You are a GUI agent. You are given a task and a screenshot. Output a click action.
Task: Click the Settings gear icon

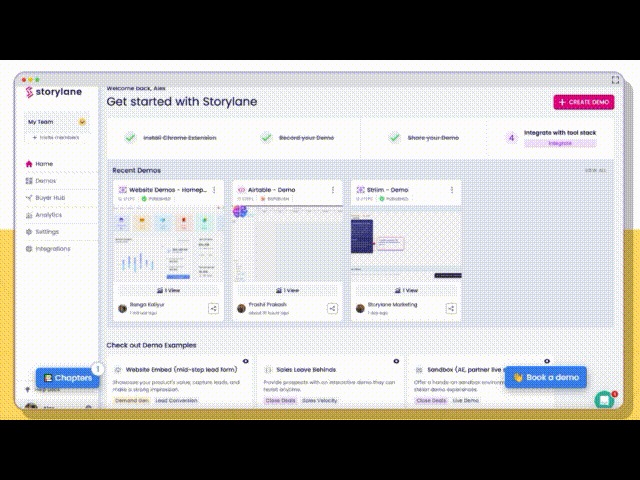[x=29, y=232]
